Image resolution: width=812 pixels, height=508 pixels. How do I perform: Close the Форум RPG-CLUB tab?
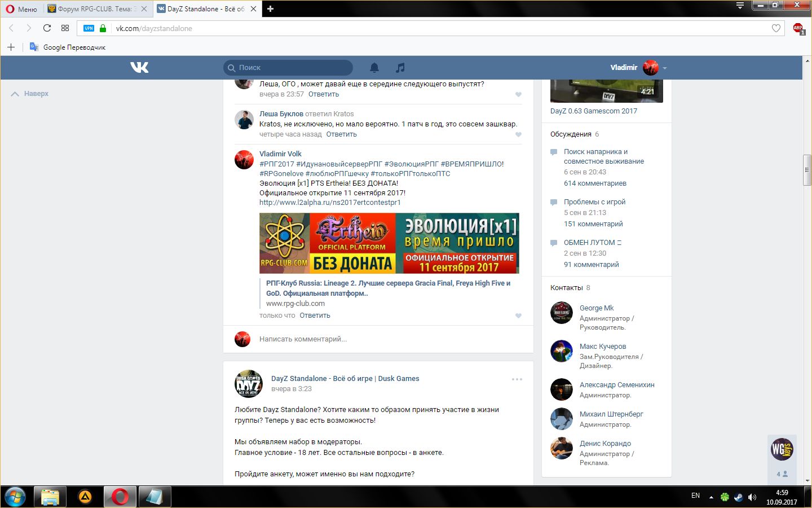144,9
